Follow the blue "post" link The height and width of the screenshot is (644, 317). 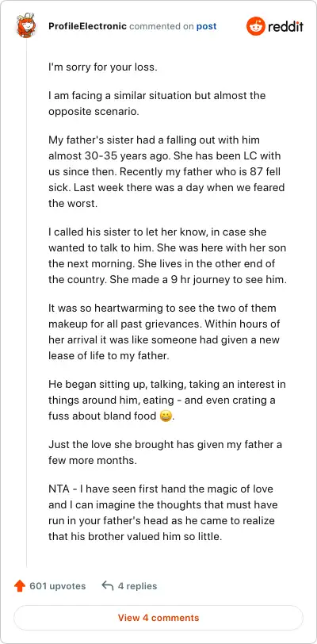coord(206,27)
